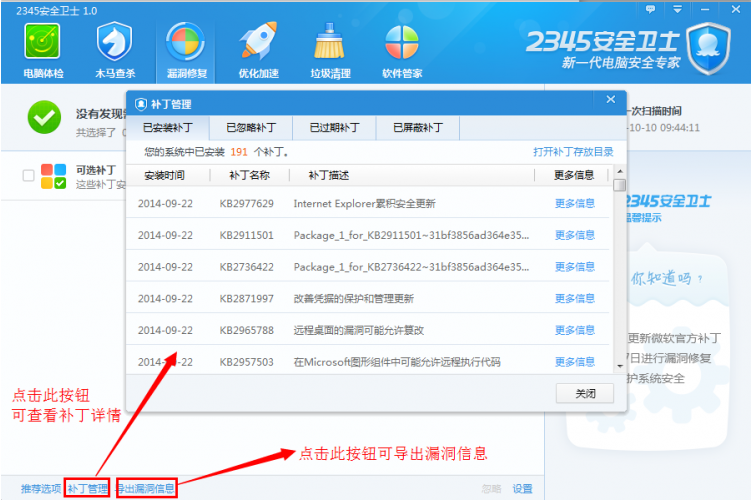
Task: Sort by the 补丁描述 column header
Action: pos(329,175)
